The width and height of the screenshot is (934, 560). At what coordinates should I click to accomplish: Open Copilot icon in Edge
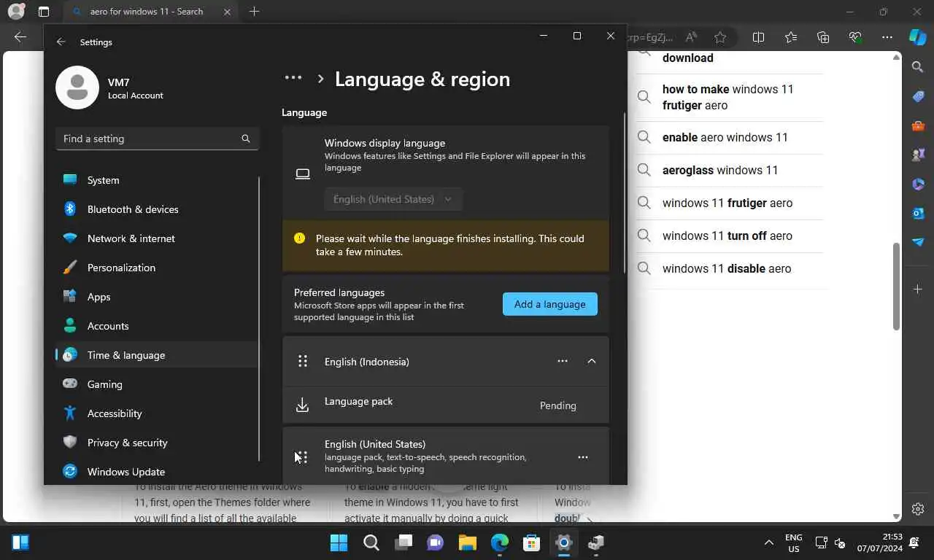pyautogui.click(x=918, y=37)
